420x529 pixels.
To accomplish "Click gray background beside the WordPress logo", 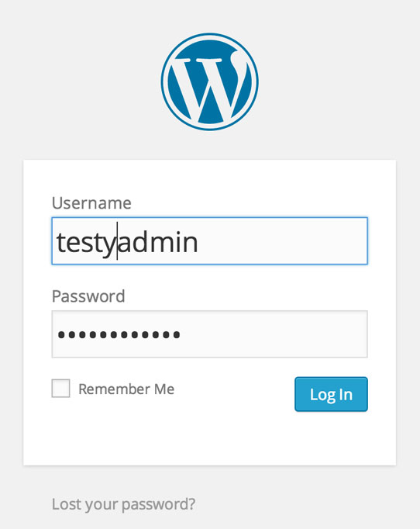I will (x=81, y=81).
